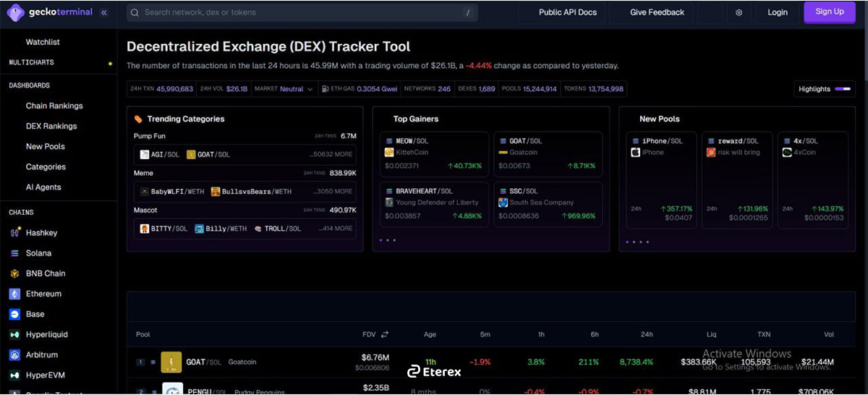Expand Mascot's 414 MORE list
The height and width of the screenshot is (395, 868).
(x=336, y=228)
